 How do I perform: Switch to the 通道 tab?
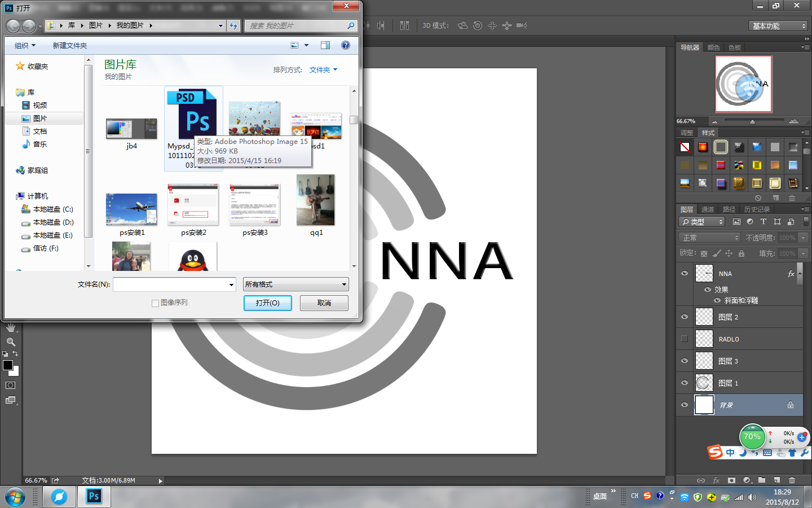(708, 209)
